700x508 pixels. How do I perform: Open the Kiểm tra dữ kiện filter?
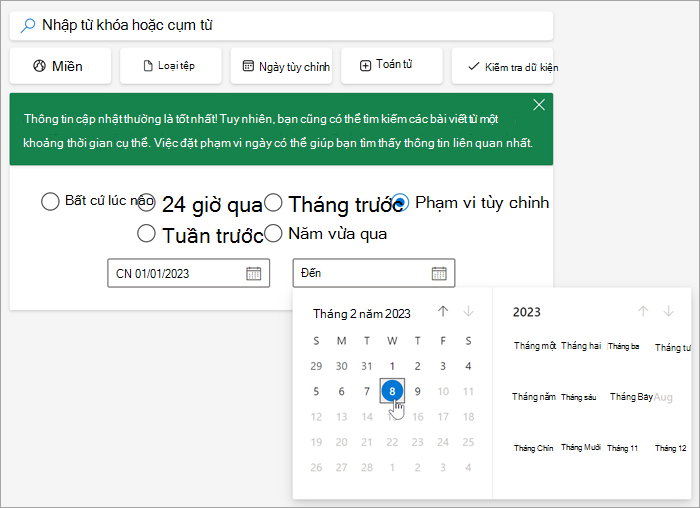[502, 66]
